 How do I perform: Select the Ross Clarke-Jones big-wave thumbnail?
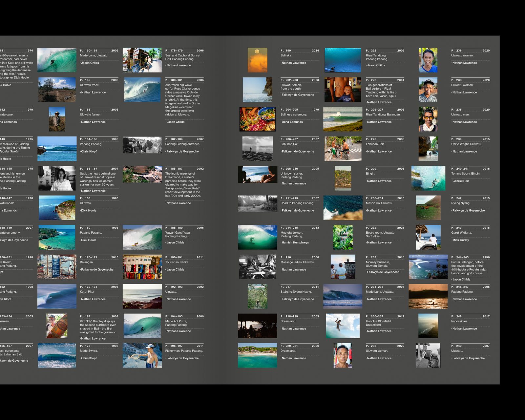[142, 90]
